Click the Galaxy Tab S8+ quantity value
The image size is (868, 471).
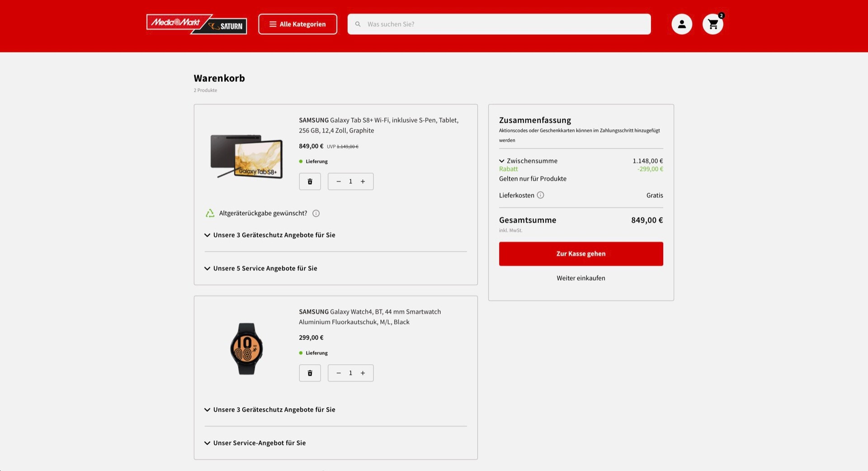pyautogui.click(x=350, y=181)
